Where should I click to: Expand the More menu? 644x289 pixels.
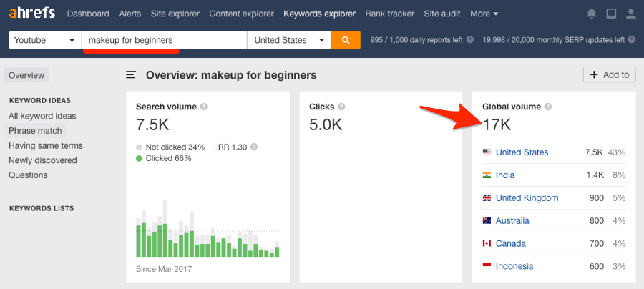[484, 14]
